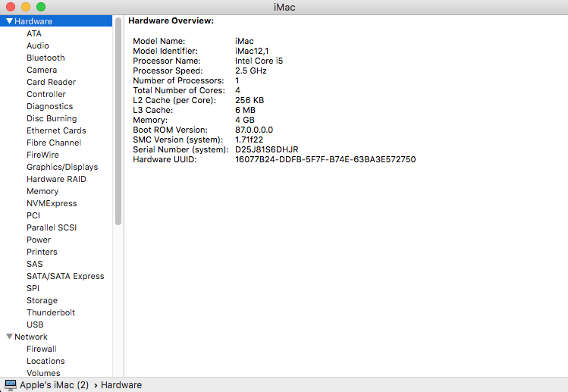Select Thunderbolt in sidebar
Image resolution: width=568 pixels, height=392 pixels.
click(x=51, y=312)
